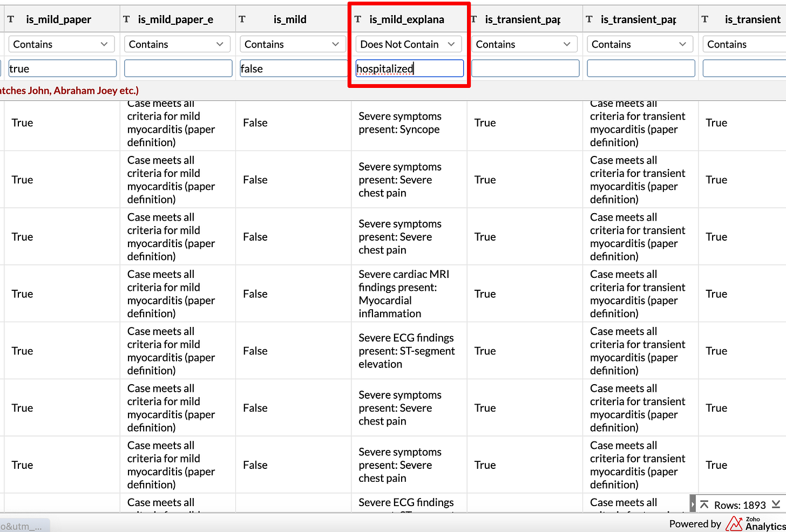
Task: Click the empty filter box under is_mild_paper_e
Action: (178, 69)
